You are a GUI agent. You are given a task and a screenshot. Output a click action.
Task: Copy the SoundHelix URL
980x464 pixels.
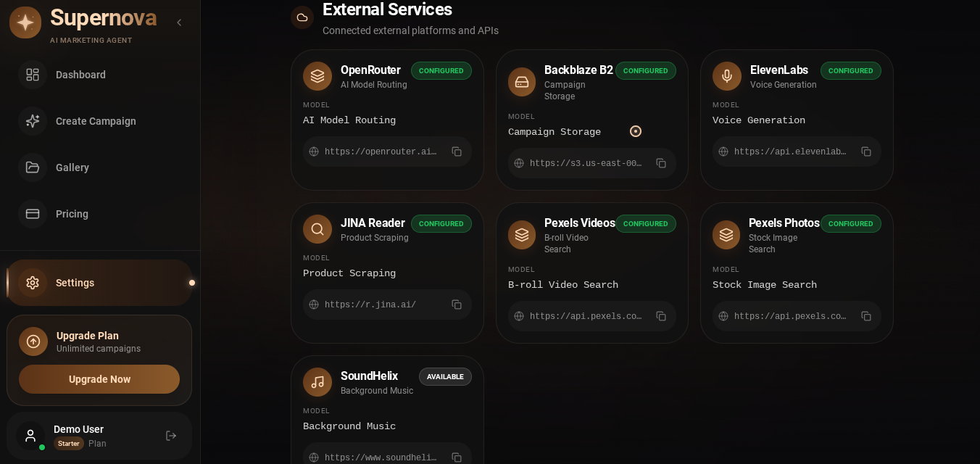click(x=457, y=457)
